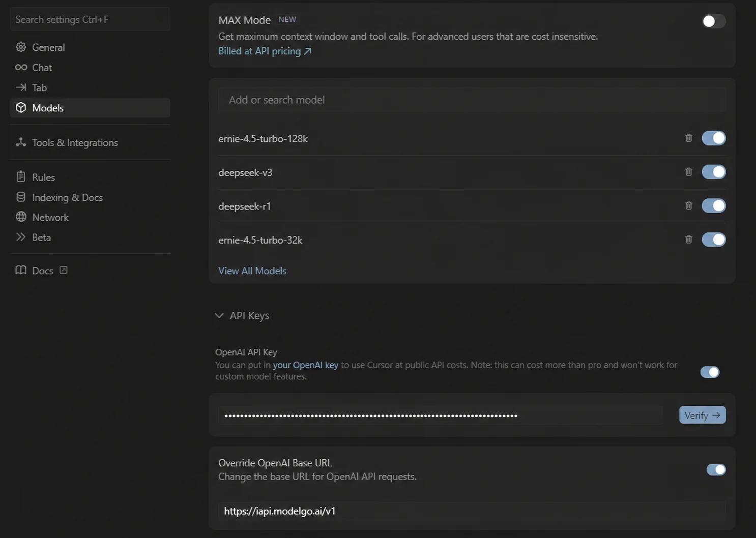The height and width of the screenshot is (538, 756).
Task: Focus the Search settings field
Action: (90, 19)
